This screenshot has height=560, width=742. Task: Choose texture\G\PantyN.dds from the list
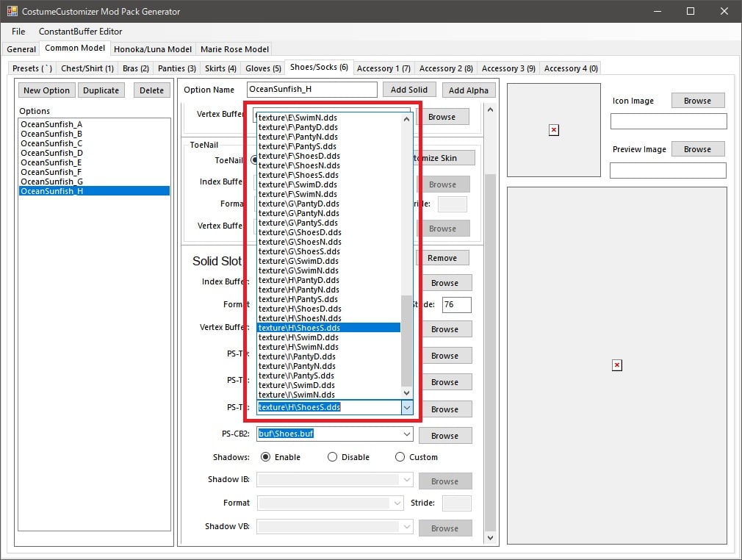tap(328, 213)
